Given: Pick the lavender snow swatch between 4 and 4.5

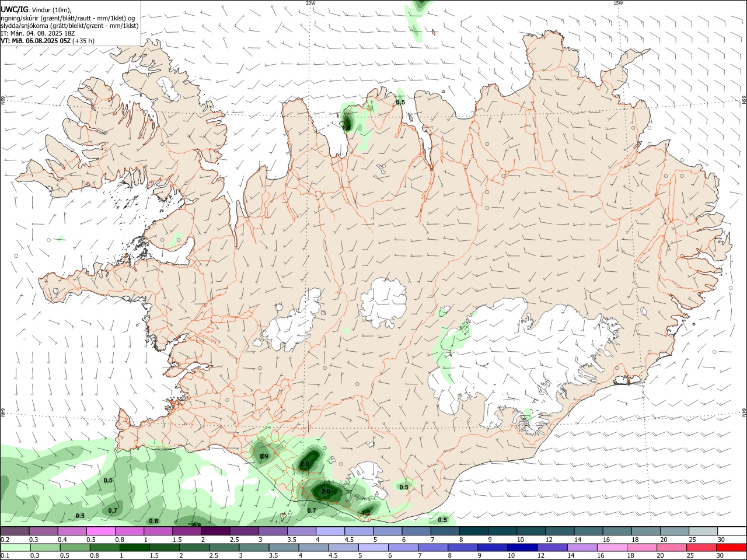Looking at the screenshot, I should (330, 531).
